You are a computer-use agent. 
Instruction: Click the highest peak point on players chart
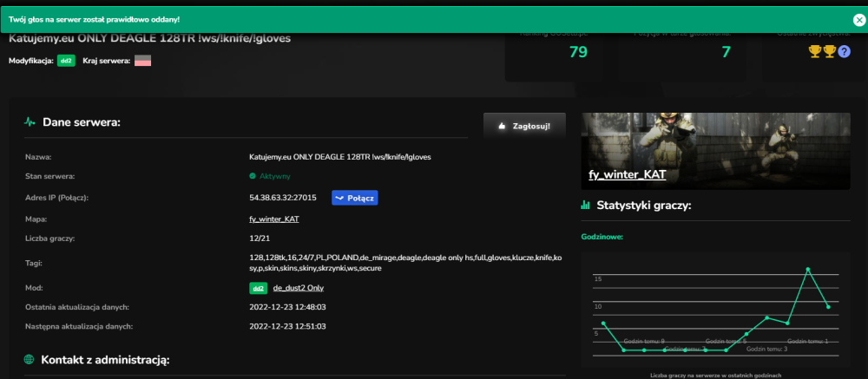[x=807, y=270]
